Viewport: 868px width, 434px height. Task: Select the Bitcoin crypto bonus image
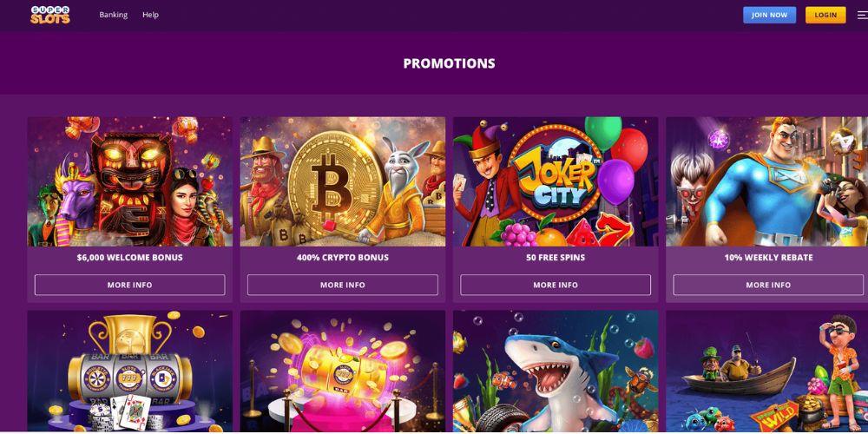click(x=343, y=181)
